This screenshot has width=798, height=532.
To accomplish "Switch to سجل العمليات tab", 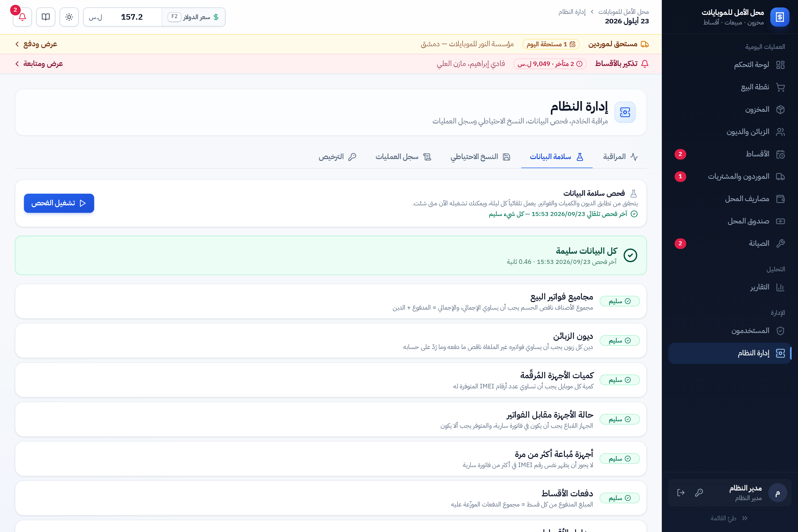I will click(x=403, y=157).
